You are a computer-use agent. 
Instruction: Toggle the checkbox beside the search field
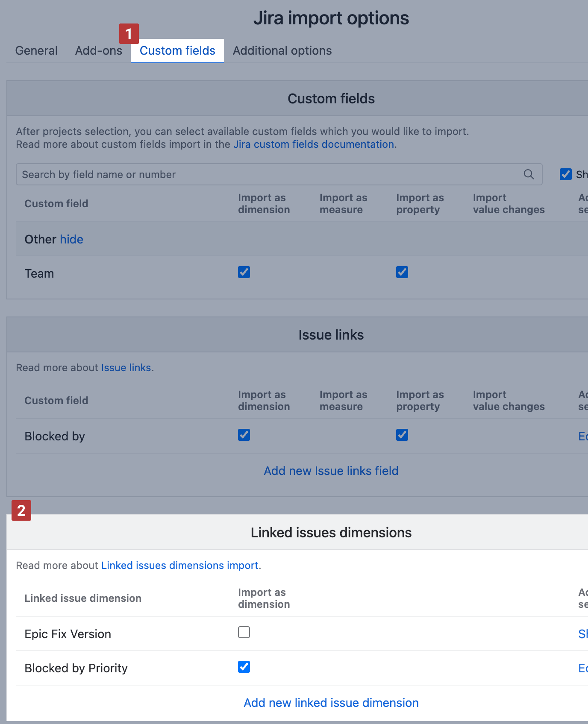(566, 174)
